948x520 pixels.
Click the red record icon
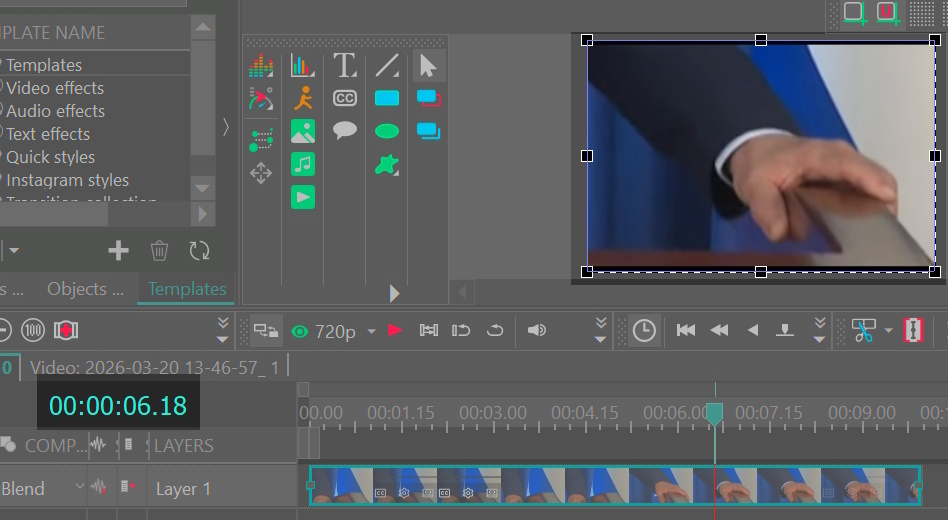click(65, 330)
